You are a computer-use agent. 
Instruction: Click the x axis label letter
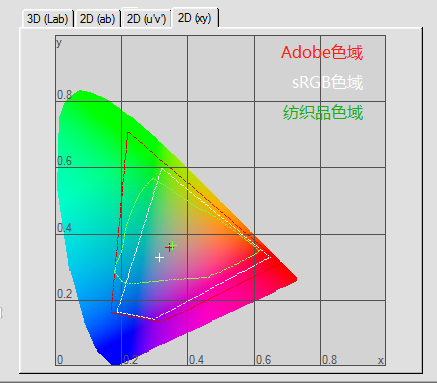point(381,360)
